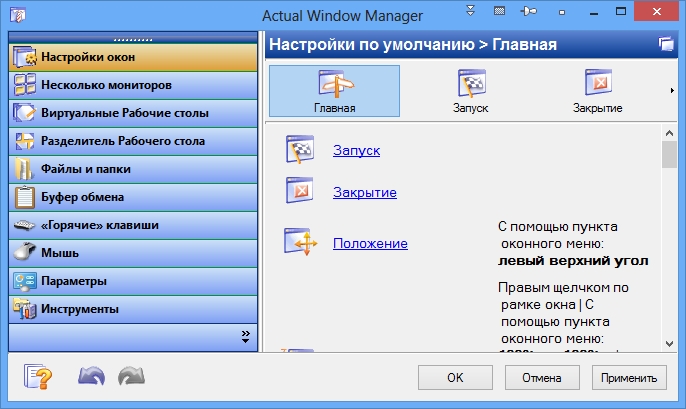Click the blue undo arrow icon
Screen dimensions: 686x409
[91, 377]
